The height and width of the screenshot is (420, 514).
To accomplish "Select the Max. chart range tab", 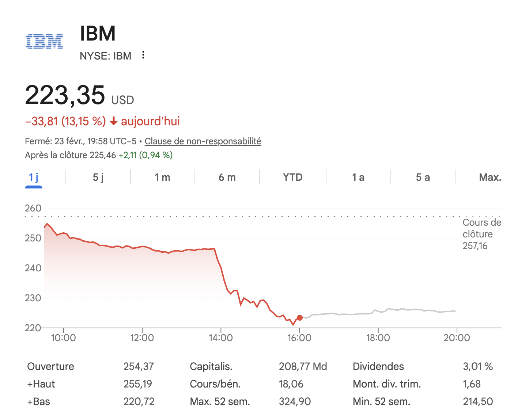I will [x=490, y=177].
